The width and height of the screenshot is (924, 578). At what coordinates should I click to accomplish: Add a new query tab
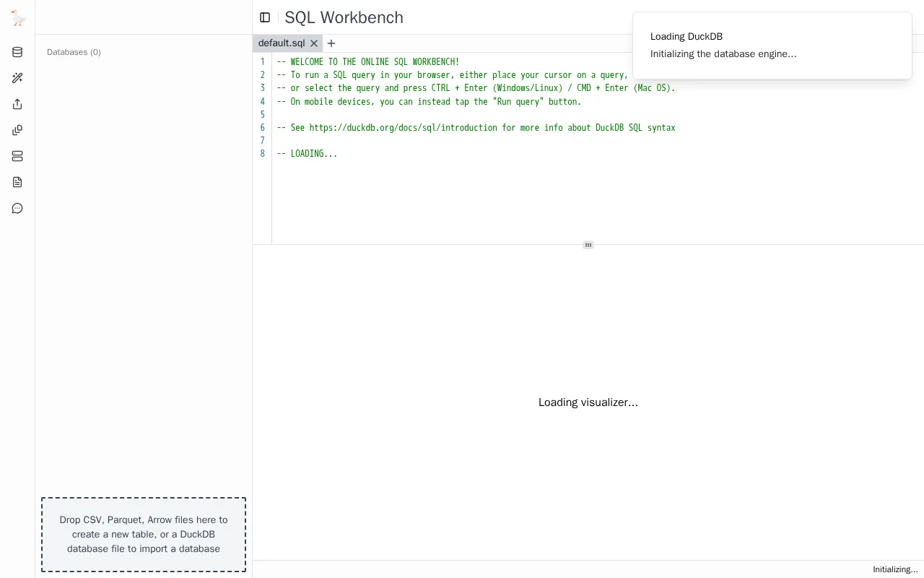point(331,43)
